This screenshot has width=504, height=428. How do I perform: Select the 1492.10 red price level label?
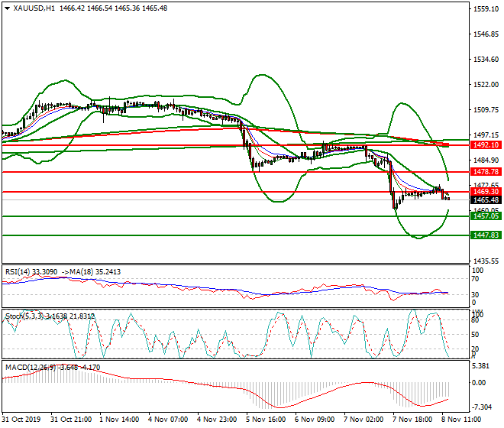pos(486,145)
